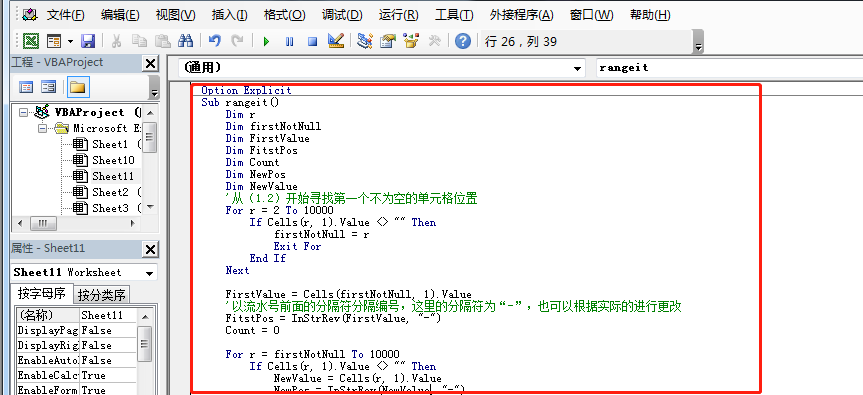Click the Cut scissors icon
Viewport: 863px width, 395px height.
[117, 41]
